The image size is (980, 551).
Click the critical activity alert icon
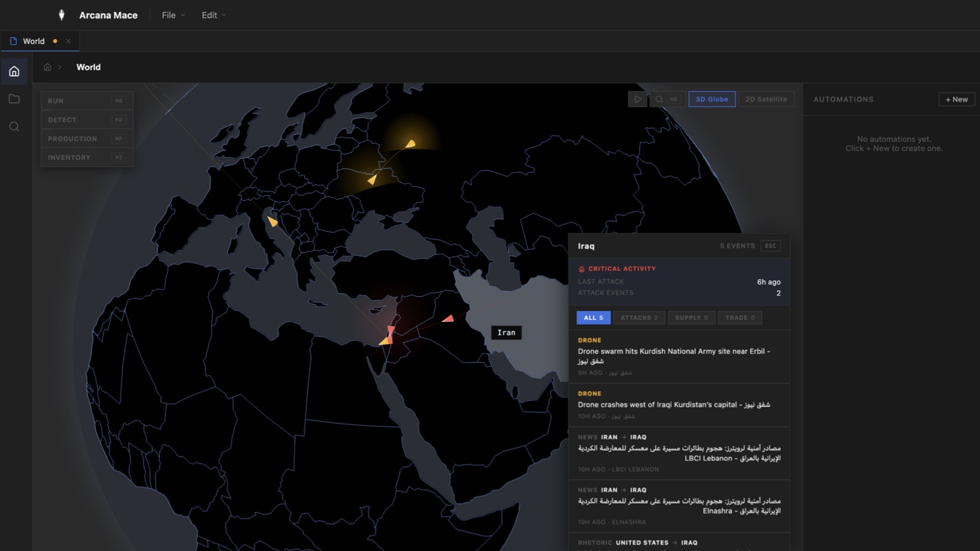pyautogui.click(x=581, y=269)
